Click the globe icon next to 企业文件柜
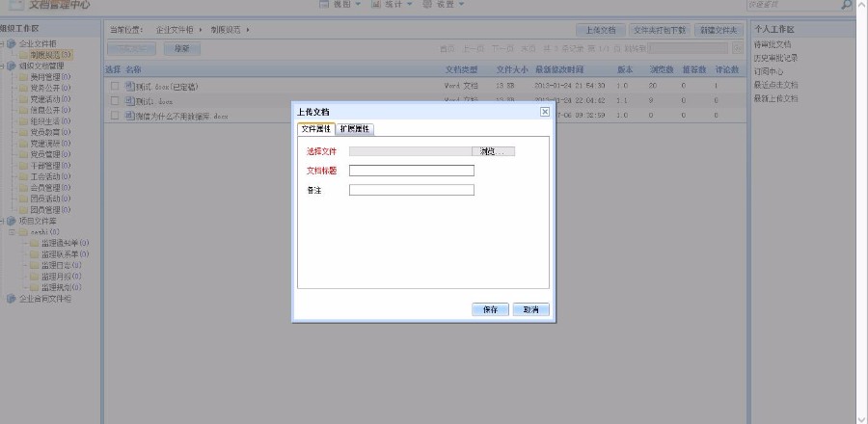 pyautogui.click(x=13, y=44)
